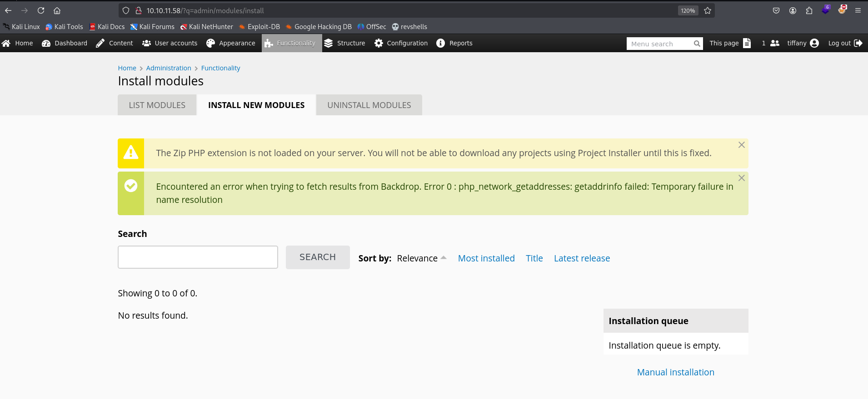Click the Log out arrow icon

(858, 43)
